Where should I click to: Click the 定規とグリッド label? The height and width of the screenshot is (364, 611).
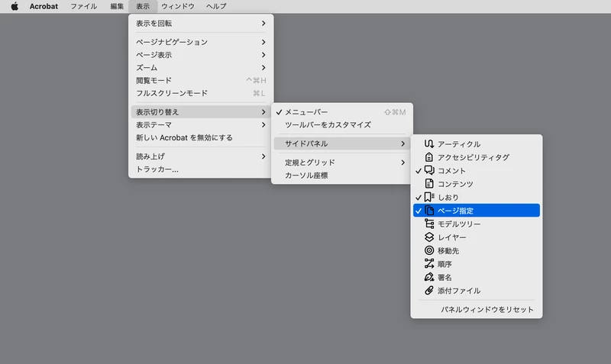point(310,163)
